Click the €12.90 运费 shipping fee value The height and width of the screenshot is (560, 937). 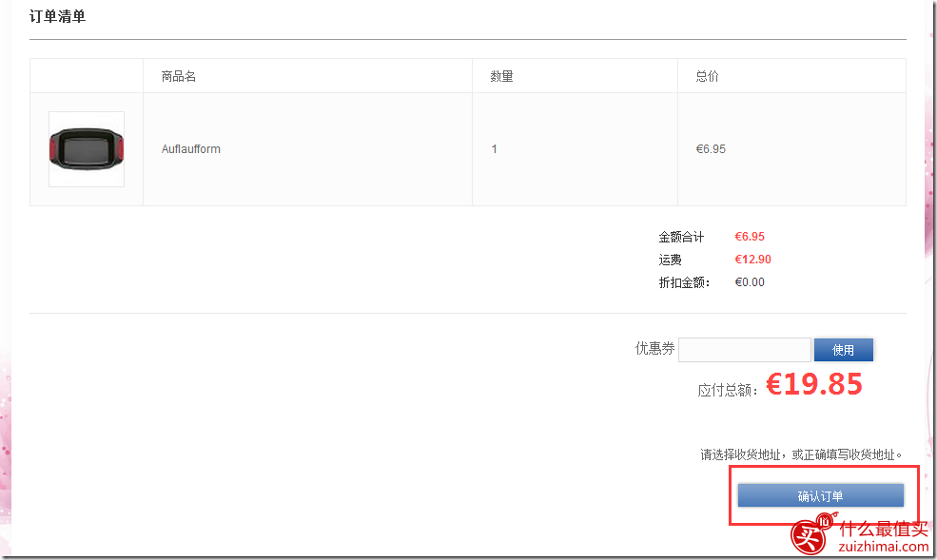(x=753, y=260)
